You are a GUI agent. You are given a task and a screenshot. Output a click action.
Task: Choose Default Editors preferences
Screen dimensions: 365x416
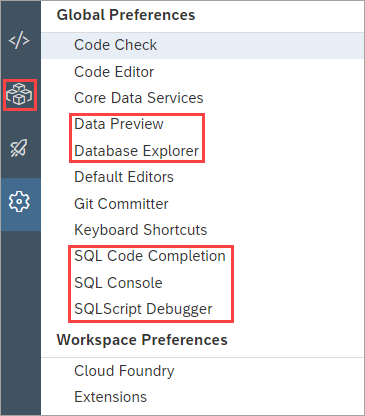[124, 177]
